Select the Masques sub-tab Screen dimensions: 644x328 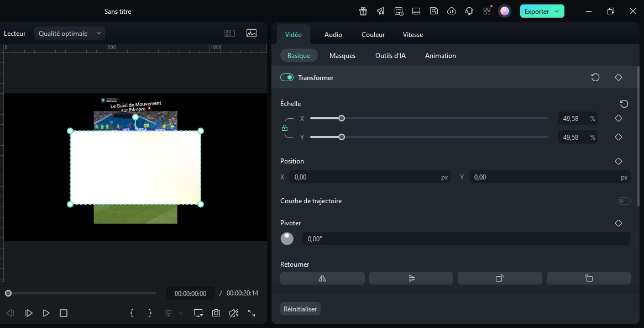click(343, 55)
